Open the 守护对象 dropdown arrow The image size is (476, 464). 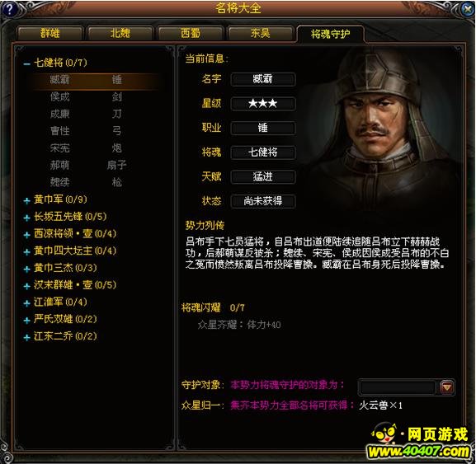click(x=447, y=387)
